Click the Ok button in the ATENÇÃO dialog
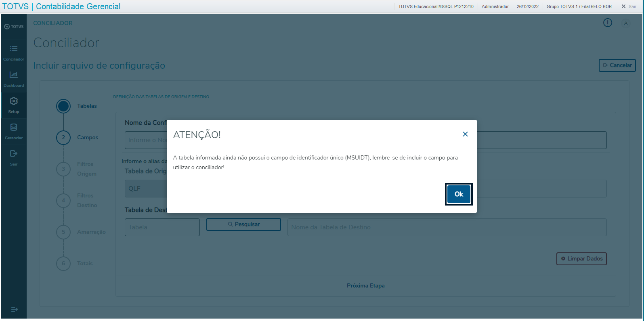Screen dimensions: 644x321 tap(459, 194)
